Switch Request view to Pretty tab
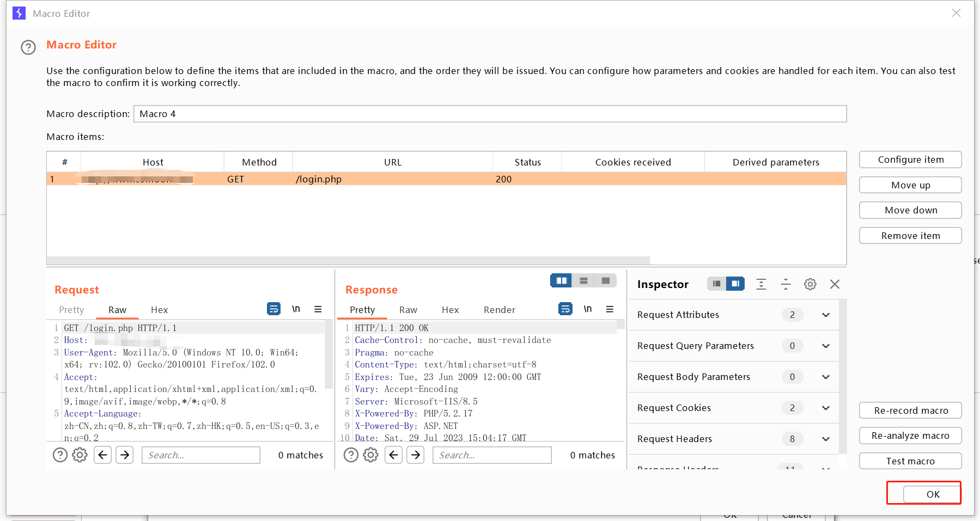980x521 pixels. coord(71,310)
